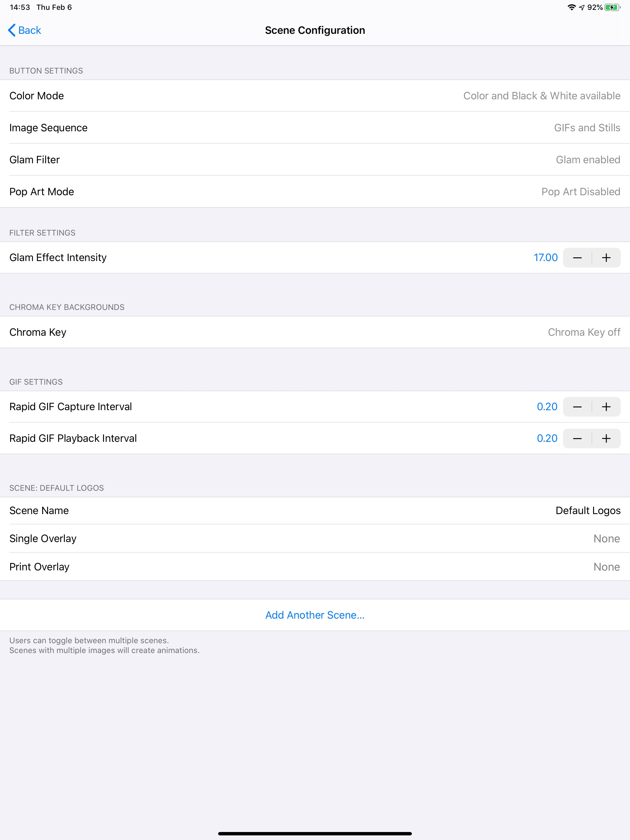Screen dimensions: 630x840
Task: Increase Rapid GIF Capture Interval with plus
Action: click(x=606, y=407)
